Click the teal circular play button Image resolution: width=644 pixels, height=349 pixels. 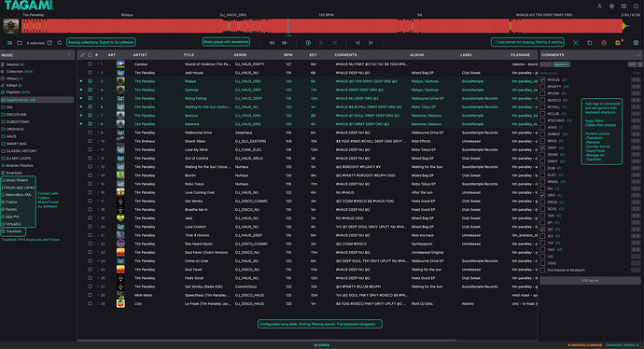(x=308, y=43)
